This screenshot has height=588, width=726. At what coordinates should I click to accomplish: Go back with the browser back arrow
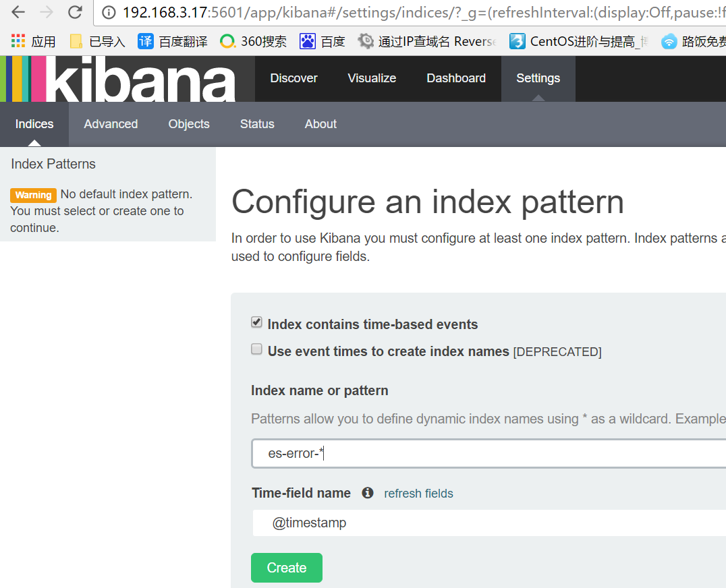tap(18, 13)
